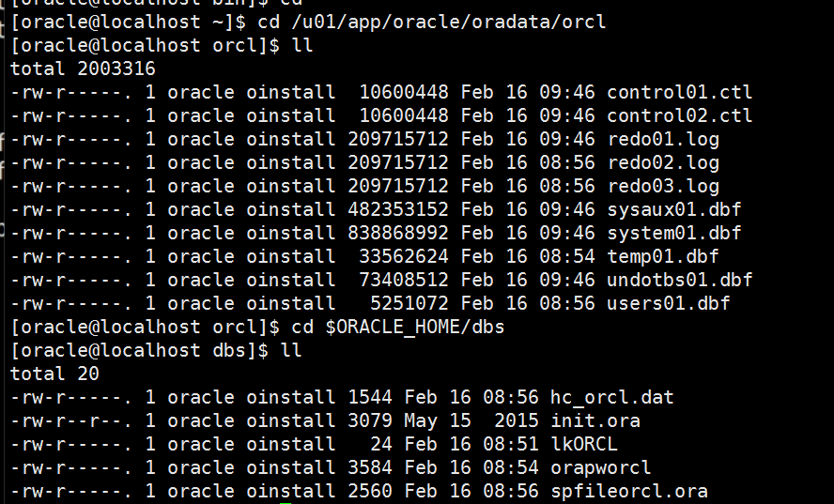The width and height of the screenshot is (834, 504).
Task: Click the $ORACLE_HOME/dbs command argument
Action: click(x=415, y=327)
